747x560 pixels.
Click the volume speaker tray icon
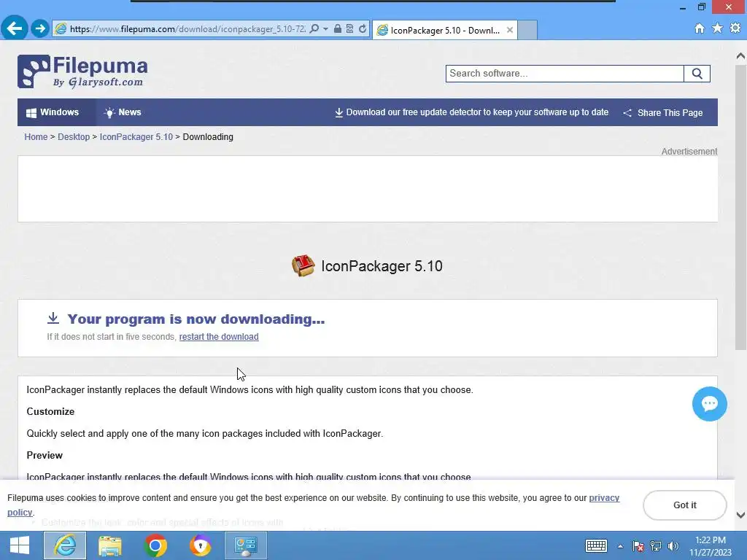[x=673, y=546]
